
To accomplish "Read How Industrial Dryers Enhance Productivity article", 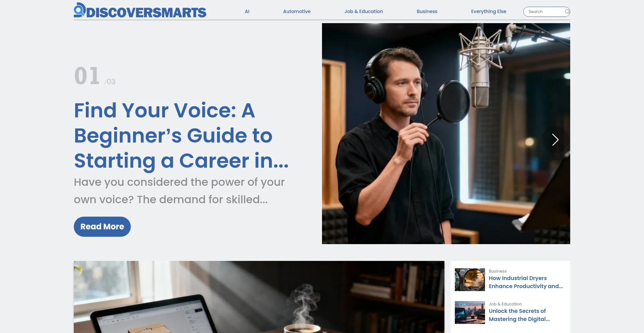I will click(525, 282).
